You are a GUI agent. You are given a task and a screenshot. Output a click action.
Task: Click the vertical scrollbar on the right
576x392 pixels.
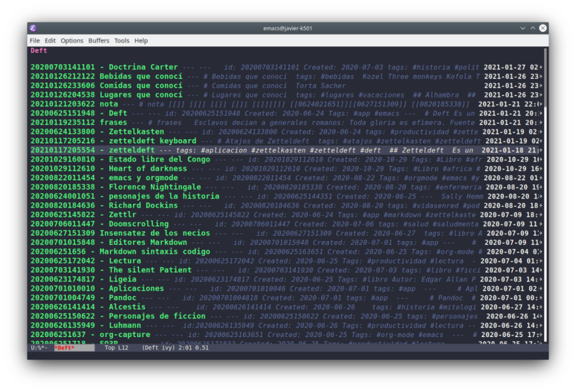545,196
